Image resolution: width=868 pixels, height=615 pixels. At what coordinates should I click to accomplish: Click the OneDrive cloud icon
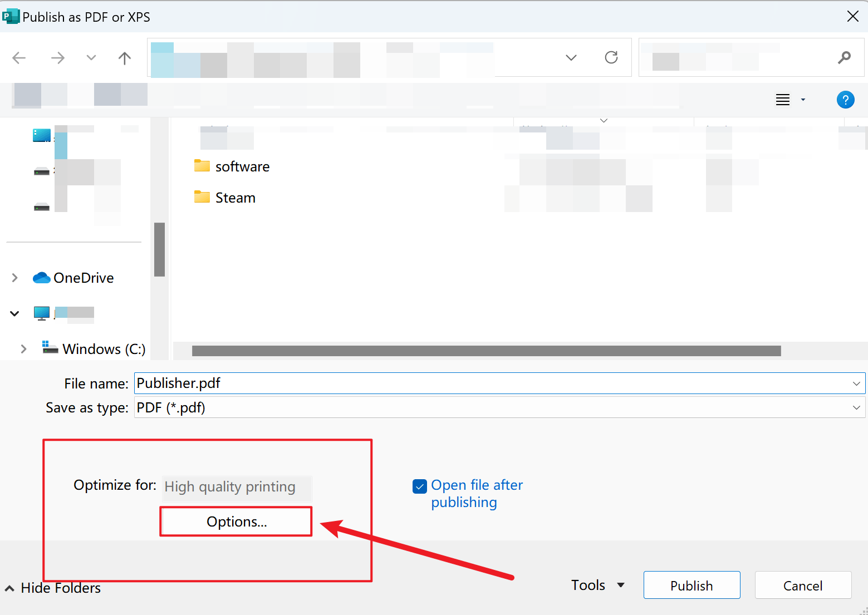point(41,277)
